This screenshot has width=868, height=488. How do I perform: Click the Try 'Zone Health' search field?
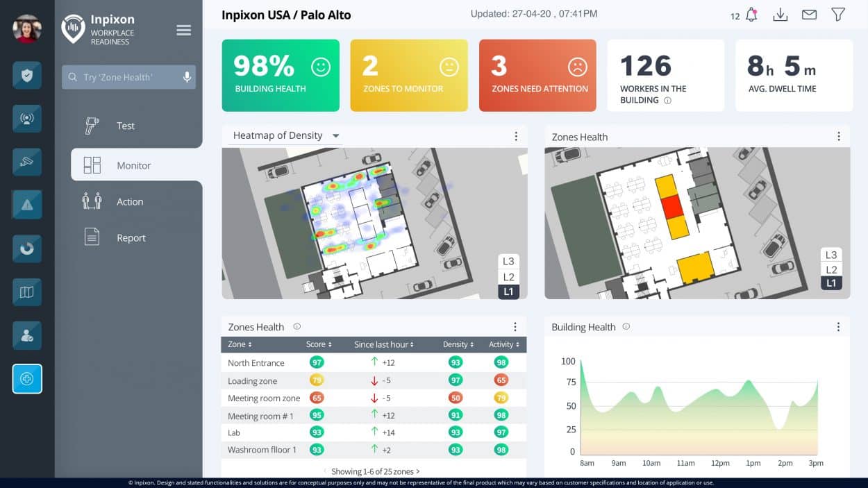point(128,77)
